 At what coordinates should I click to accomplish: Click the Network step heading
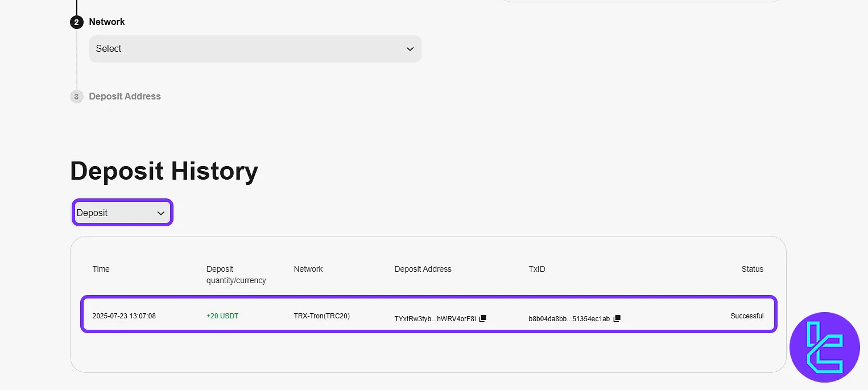[x=107, y=22]
